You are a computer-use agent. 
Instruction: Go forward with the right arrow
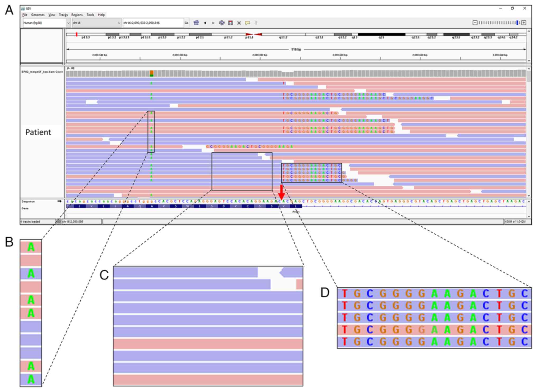coord(213,23)
